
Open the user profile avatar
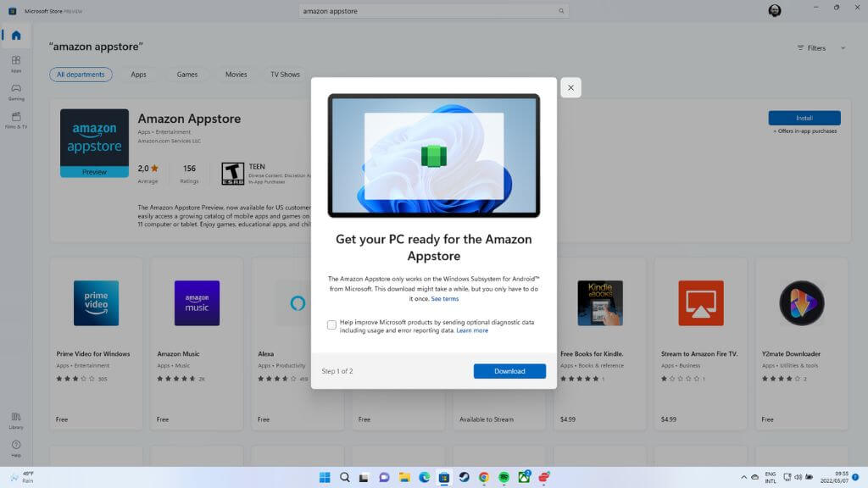(775, 10)
